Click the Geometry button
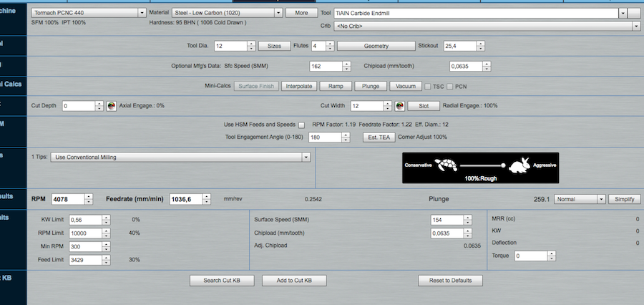 tap(376, 46)
